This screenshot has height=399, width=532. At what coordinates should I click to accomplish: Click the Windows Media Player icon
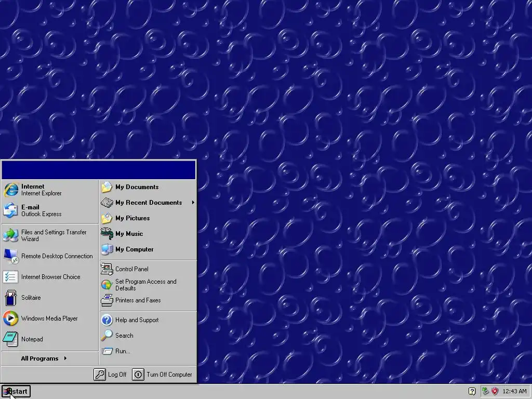point(10,318)
